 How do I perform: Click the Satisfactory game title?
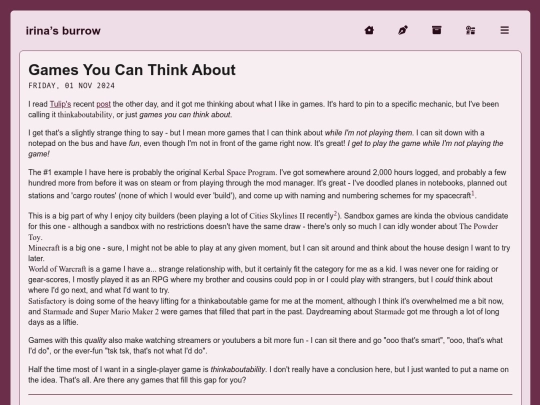47,301
